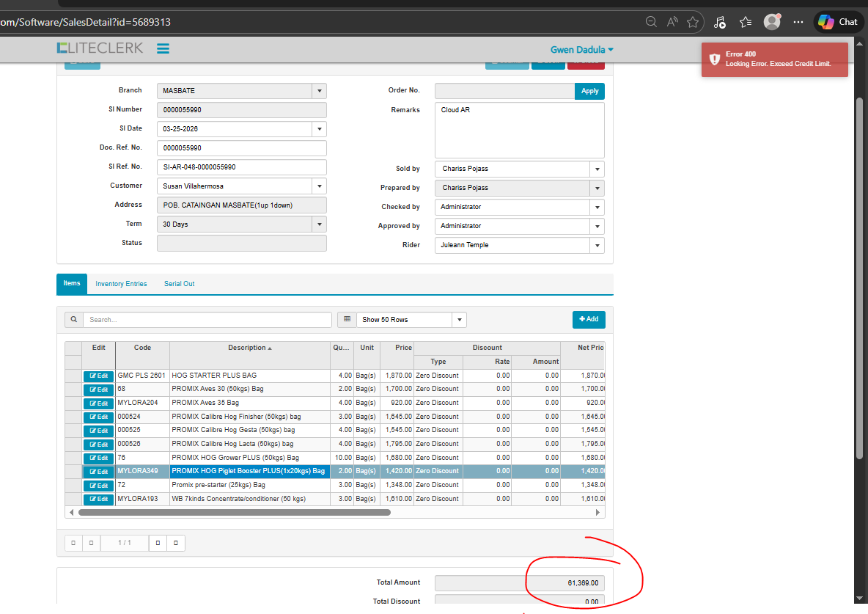Click the Apply button beside Order No.

[x=589, y=91]
